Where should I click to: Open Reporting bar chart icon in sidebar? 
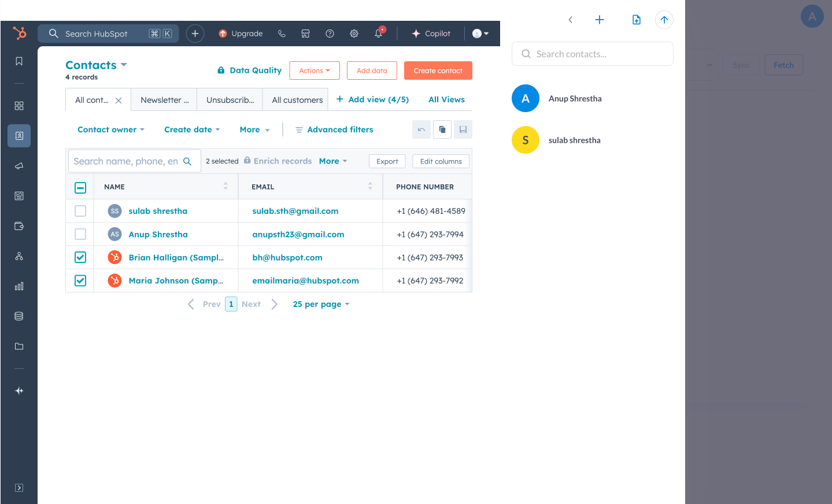tap(19, 286)
